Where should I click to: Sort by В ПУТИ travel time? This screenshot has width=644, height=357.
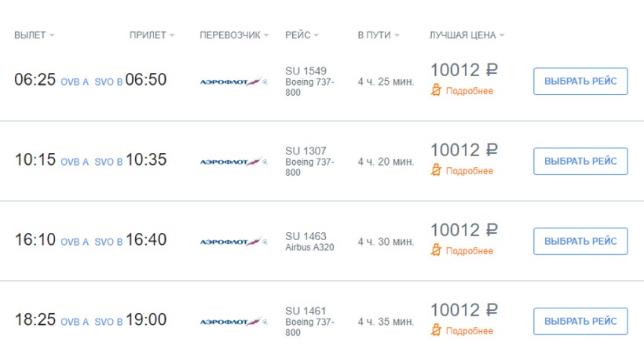click(x=379, y=35)
